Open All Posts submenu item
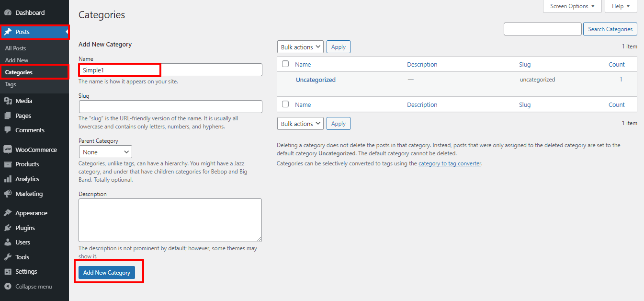This screenshot has height=301, width=644. pyautogui.click(x=15, y=48)
